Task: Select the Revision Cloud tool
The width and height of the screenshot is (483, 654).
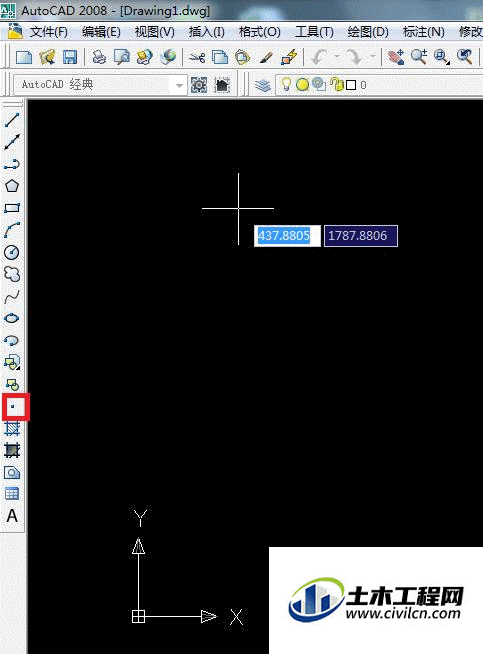Action: 12,274
